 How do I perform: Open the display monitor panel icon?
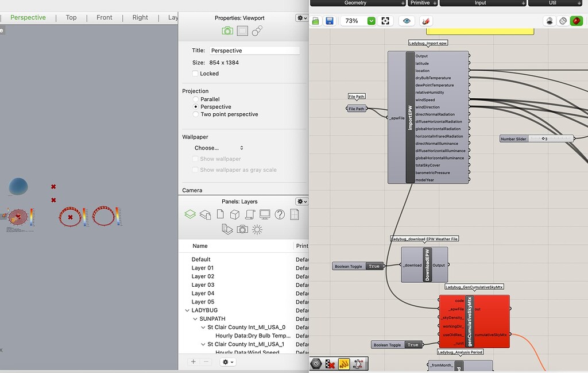pyautogui.click(x=265, y=214)
